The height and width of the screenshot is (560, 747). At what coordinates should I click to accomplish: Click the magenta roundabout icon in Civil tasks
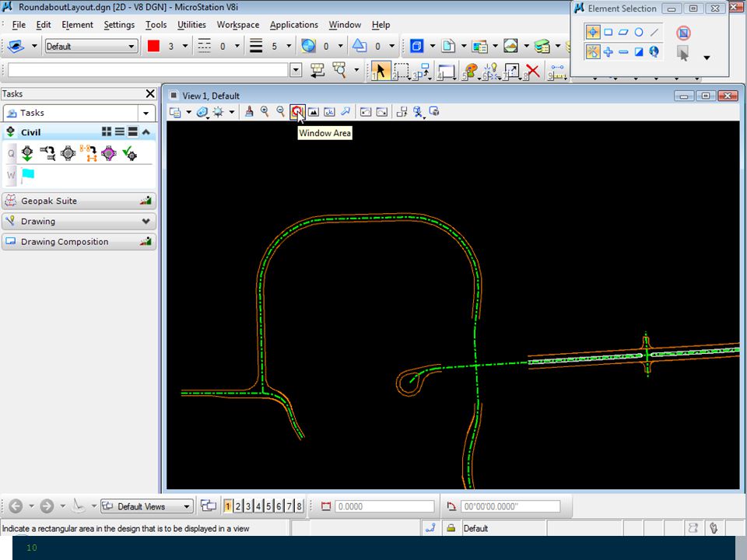click(x=109, y=153)
